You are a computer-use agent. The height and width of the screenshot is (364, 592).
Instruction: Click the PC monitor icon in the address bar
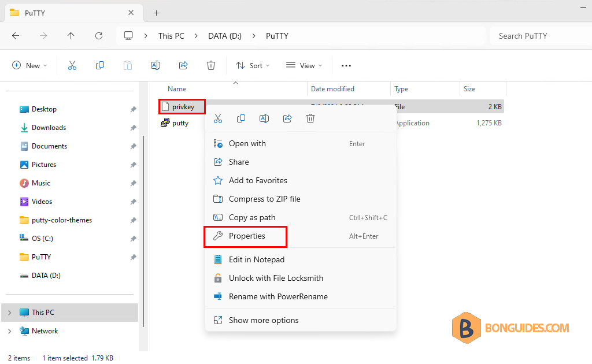[x=128, y=36]
